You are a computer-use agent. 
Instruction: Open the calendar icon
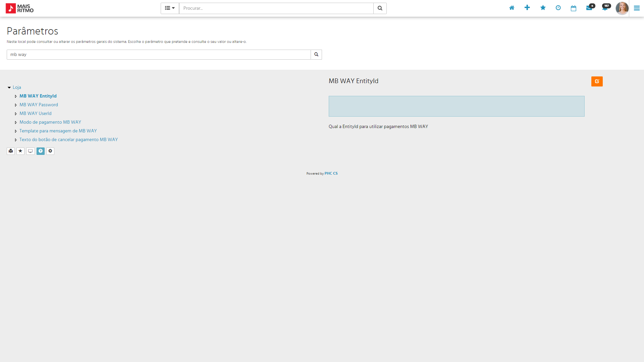[x=574, y=8]
